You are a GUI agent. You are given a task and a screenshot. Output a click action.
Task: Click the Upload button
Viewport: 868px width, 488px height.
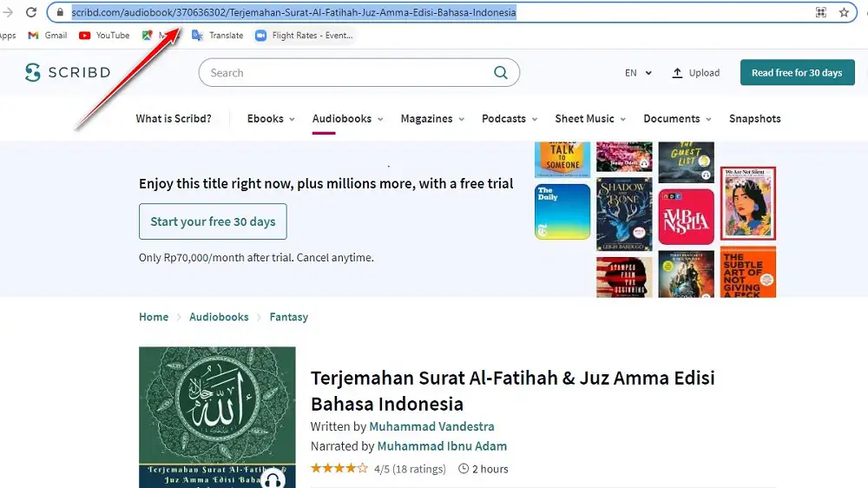pos(696,73)
